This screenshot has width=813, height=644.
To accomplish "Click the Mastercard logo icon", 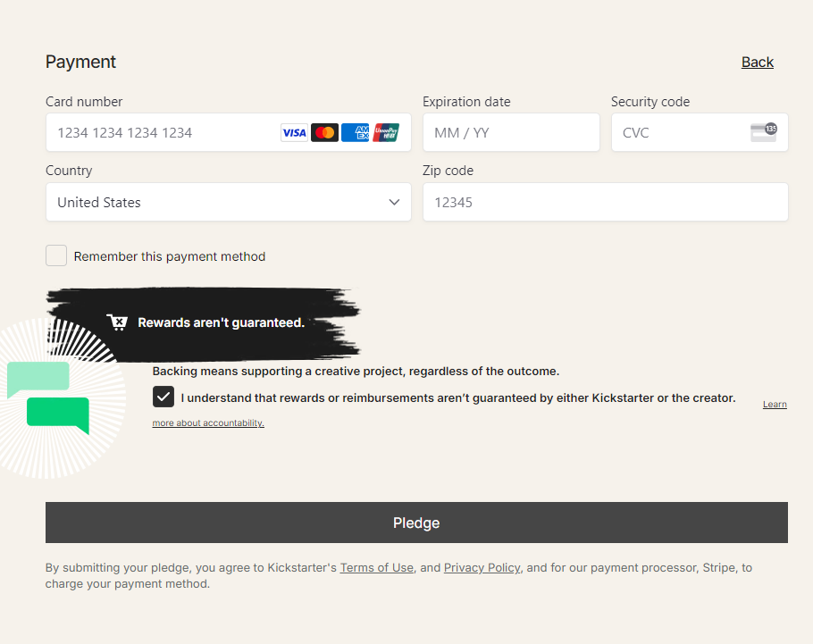I will tap(324, 133).
